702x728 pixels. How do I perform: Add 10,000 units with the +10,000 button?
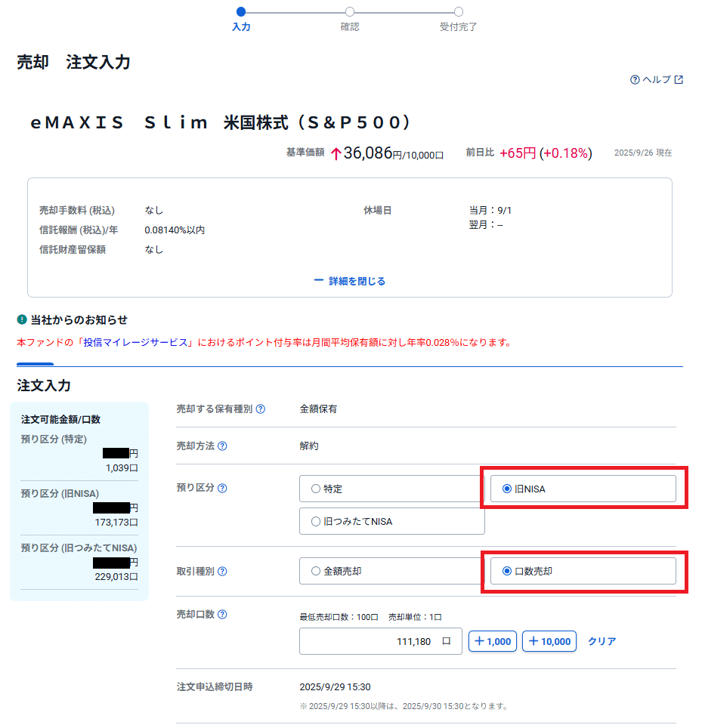[x=549, y=641]
